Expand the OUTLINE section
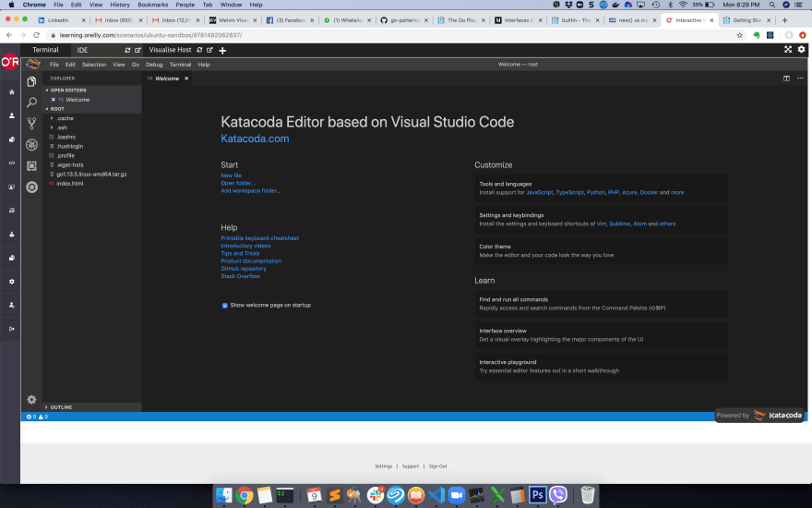812x508 pixels. coord(61,407)
